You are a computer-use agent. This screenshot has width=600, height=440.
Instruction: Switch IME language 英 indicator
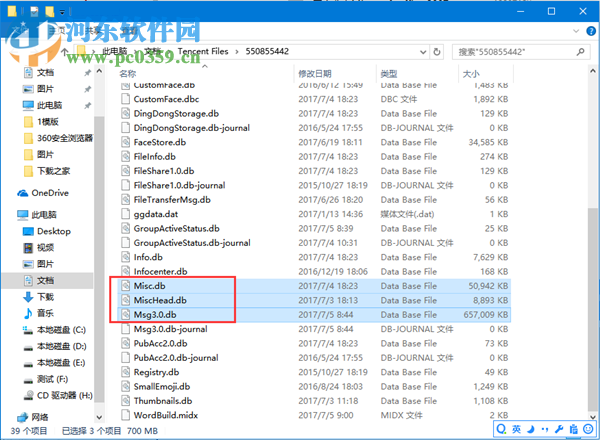[516, 429]
